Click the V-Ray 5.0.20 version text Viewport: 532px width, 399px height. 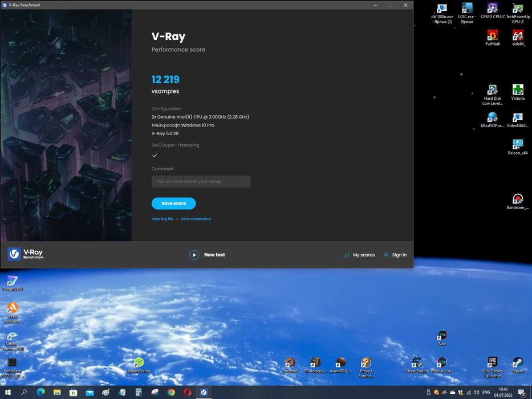(x=165, y=133)
